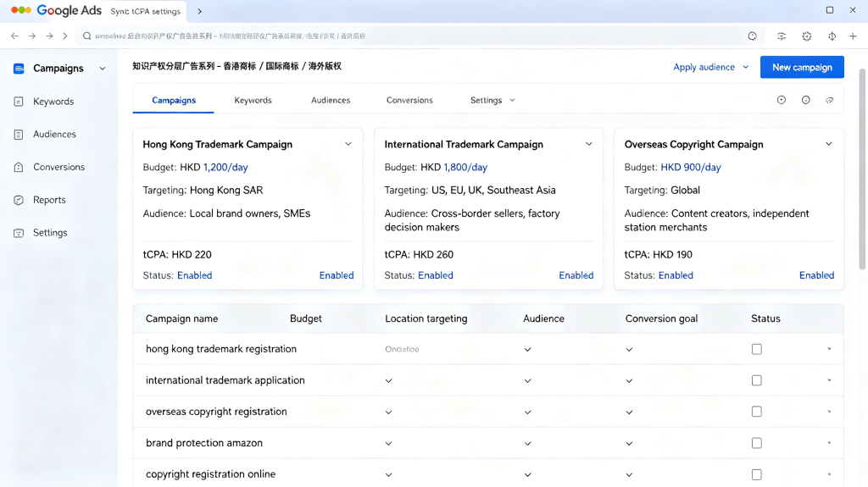The height and width of the screenshot is (487, 868).
Task: Click the first round icon in the tab bar
Action: [781, 100]
